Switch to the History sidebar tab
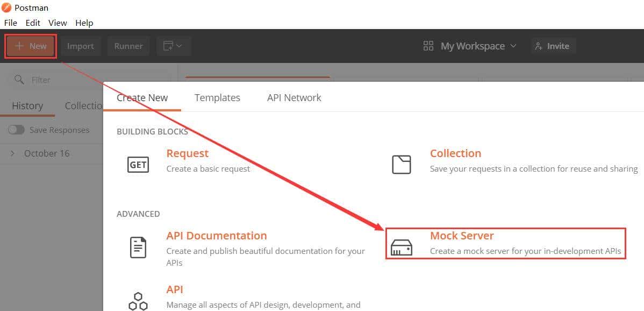 [27, 106]
